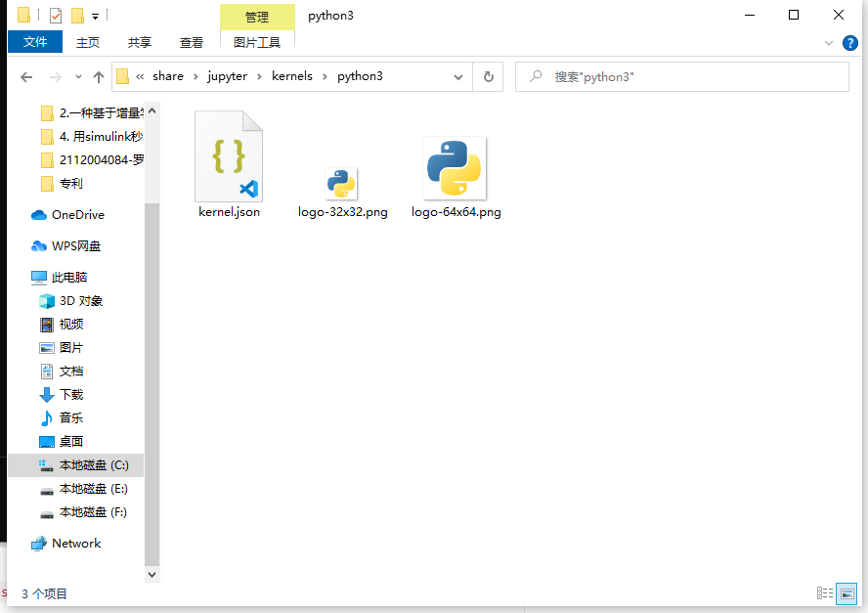Select the kernel.json file icon
Viewport: 868px width, 613px height.
point(229,156)
